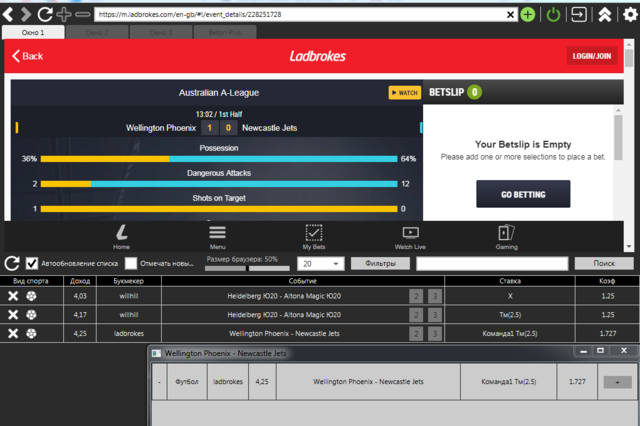
Task: Select the 4,03 income cell
Action: [x=80, y=296]
